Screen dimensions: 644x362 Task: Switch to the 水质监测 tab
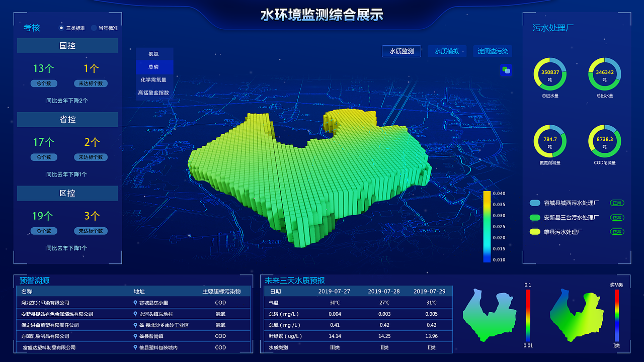coord(401,51)
